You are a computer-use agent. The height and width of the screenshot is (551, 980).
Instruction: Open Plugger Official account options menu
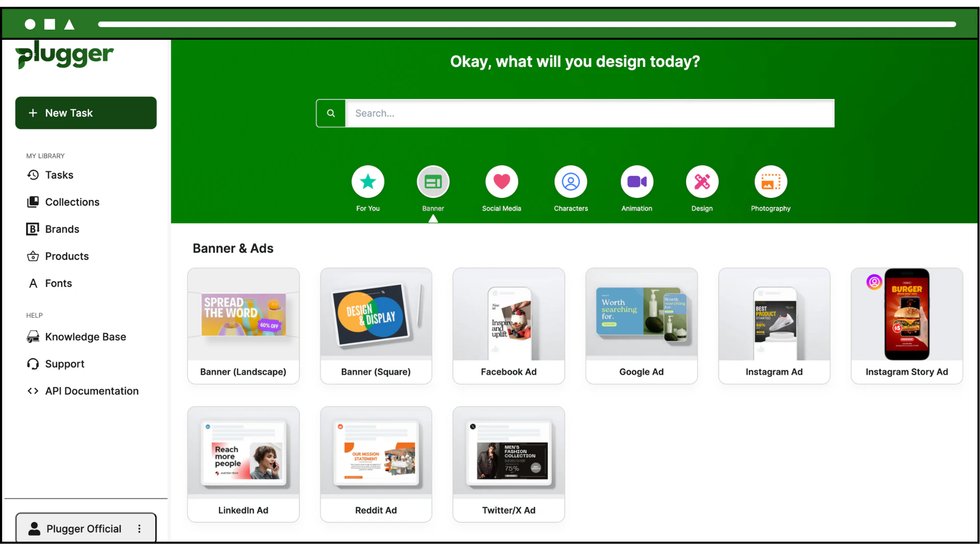[139, 529]
